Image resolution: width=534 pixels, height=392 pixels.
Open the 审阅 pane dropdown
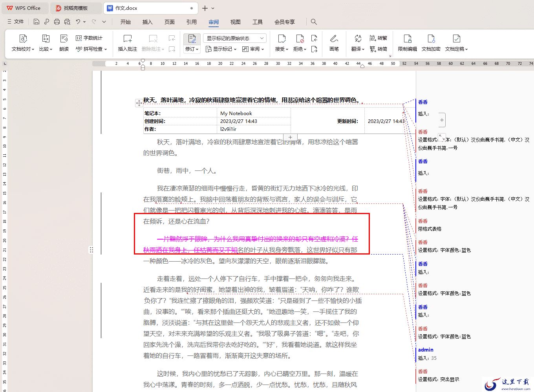coord(253,49)
